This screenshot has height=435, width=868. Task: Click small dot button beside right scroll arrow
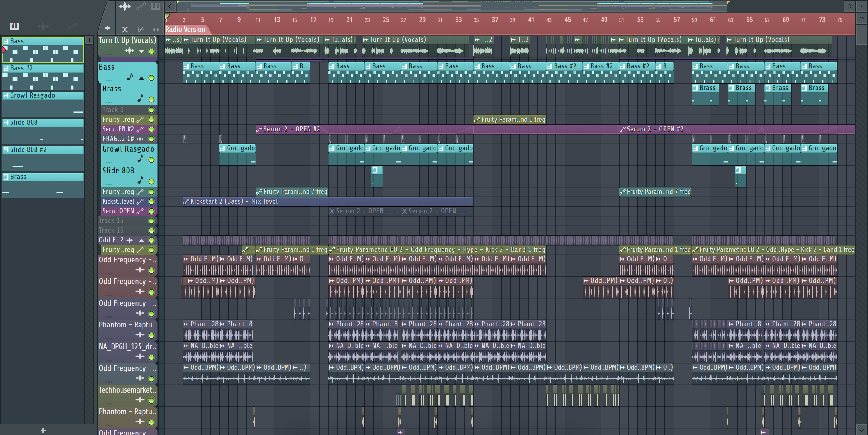click(862, 6)
